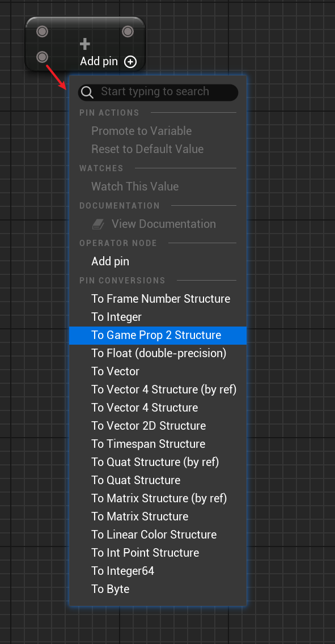Focus the Start typing to search field
Viewport: 335px width, 644px height.
[x=158, y=92]
